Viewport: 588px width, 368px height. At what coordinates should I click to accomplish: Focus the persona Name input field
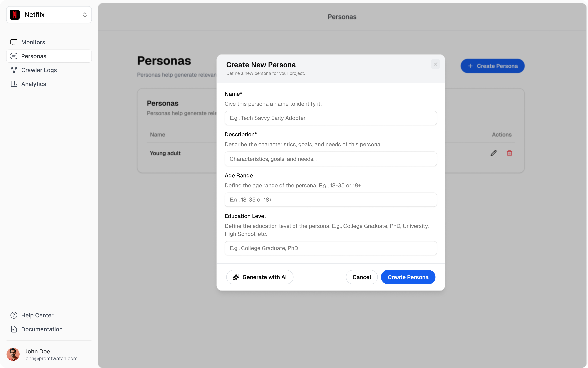[331, 118]
